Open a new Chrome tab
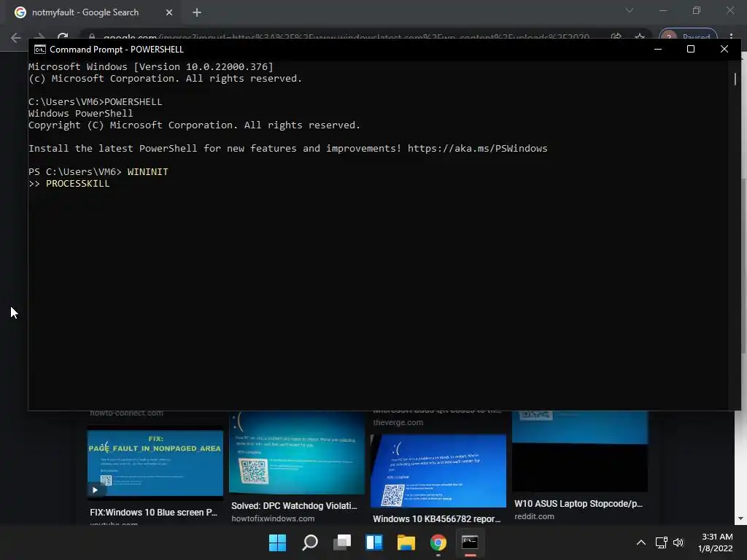This screenshot has height=560, width=747. coord(197,12)
